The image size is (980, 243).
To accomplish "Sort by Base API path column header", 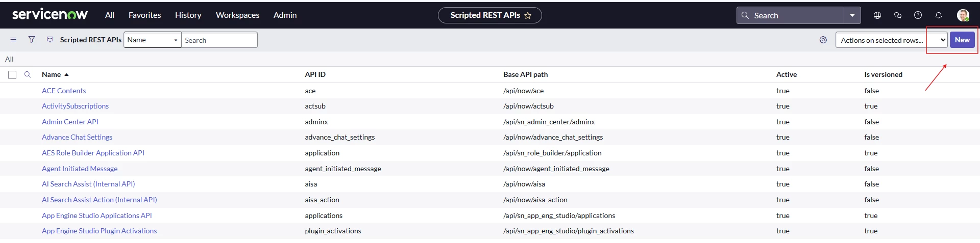I will click(x=525, y=74).
